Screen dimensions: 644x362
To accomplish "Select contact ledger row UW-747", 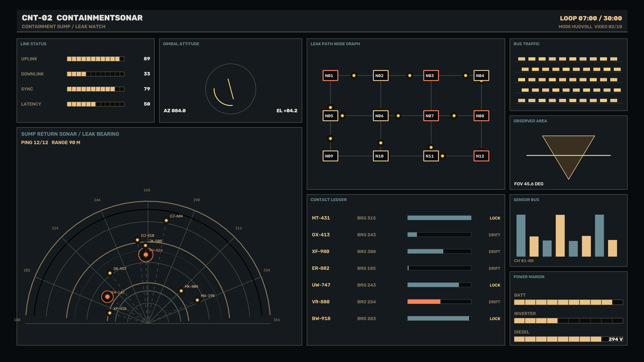I will click(406, 285).
